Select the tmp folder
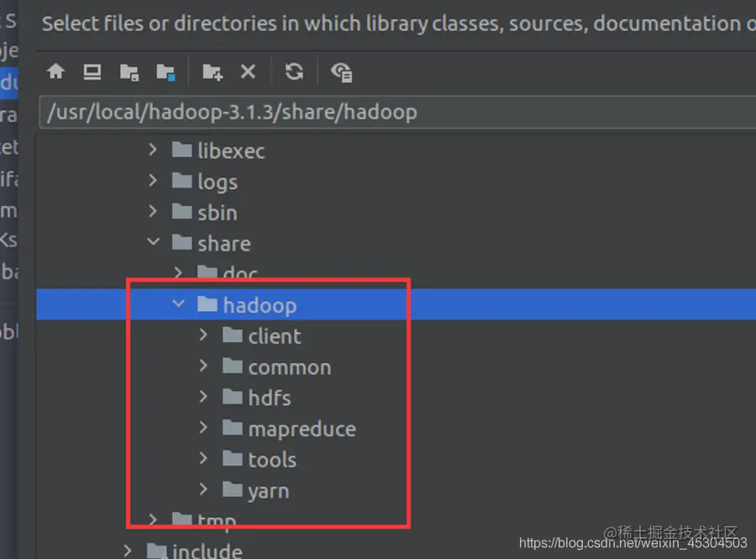The height and width of the screenshot is (559, 756). 204,521
